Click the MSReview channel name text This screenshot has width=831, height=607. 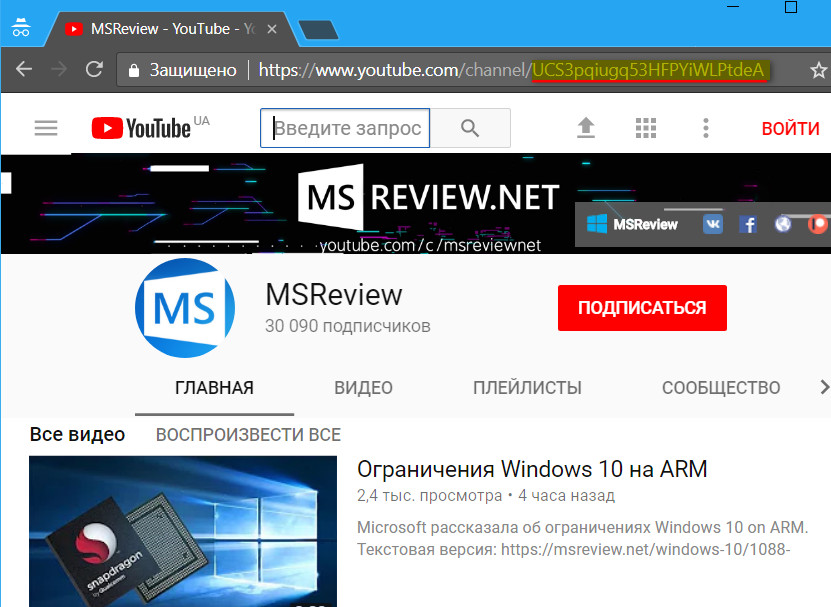click(334, 294)
